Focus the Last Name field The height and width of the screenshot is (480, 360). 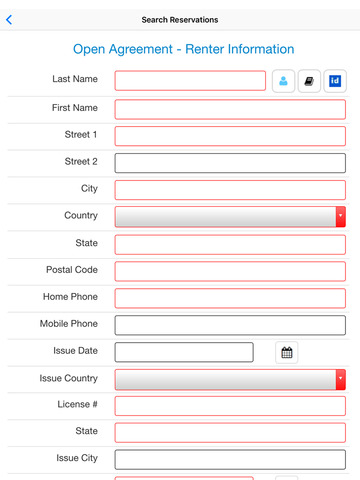tap(190, 81)
